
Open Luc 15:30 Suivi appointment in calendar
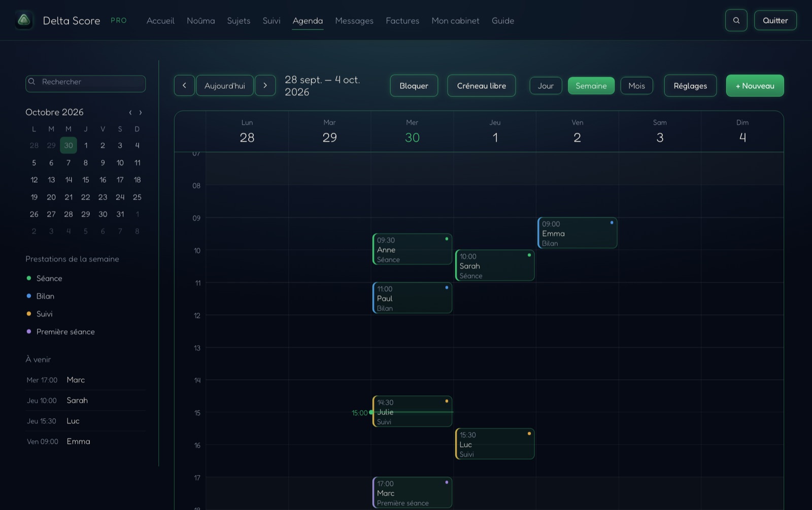[495, 444]
